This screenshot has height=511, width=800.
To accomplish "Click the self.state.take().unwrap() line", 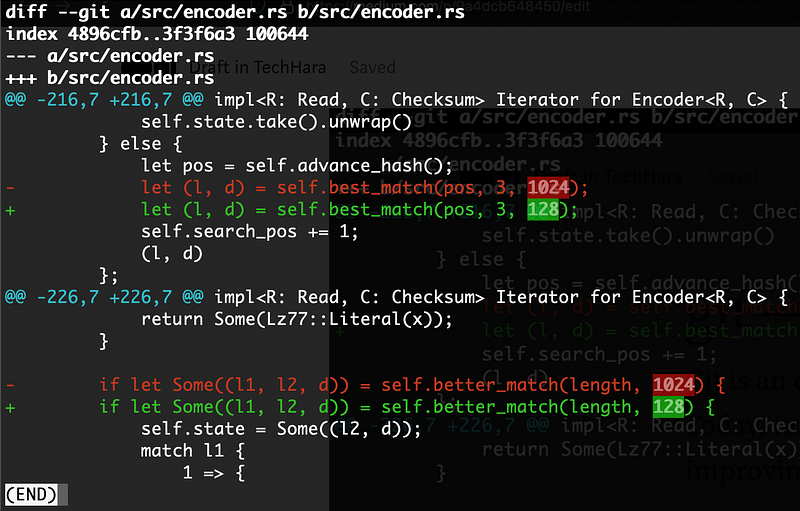I will pyautogui.click(x=276, y=122).
